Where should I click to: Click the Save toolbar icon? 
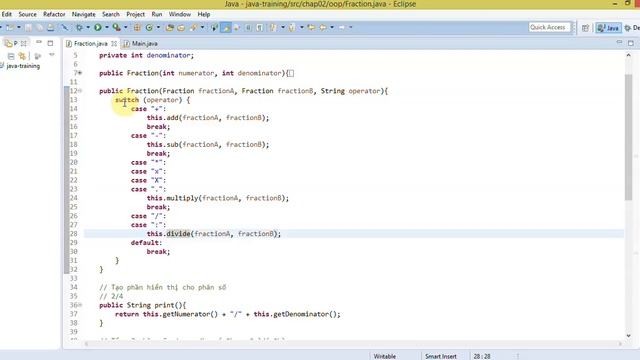(x=28, y=27)
